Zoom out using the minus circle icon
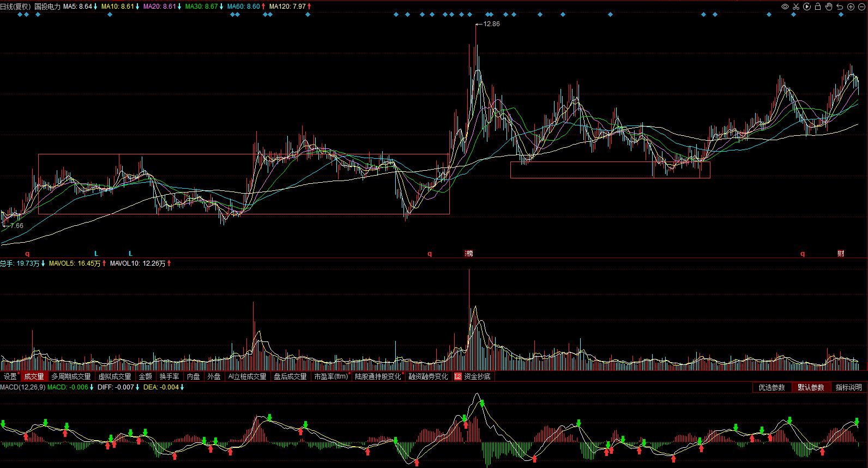The image size is (868, 468). click(861, 7)
